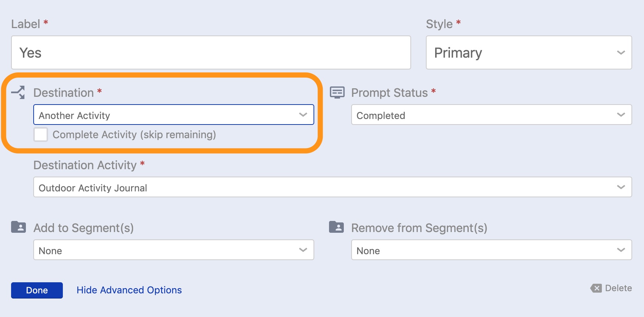The width and height of the screenshot is (644, 317).
Task: Click the Done button
Action: 37,290
